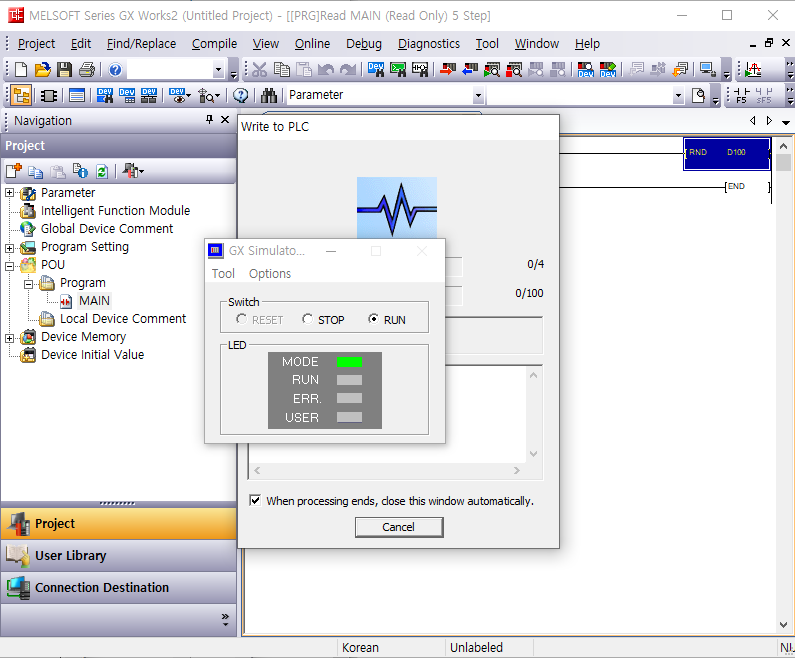Open the Diagnostics menu
795x658 pixels.
point(429,44)
